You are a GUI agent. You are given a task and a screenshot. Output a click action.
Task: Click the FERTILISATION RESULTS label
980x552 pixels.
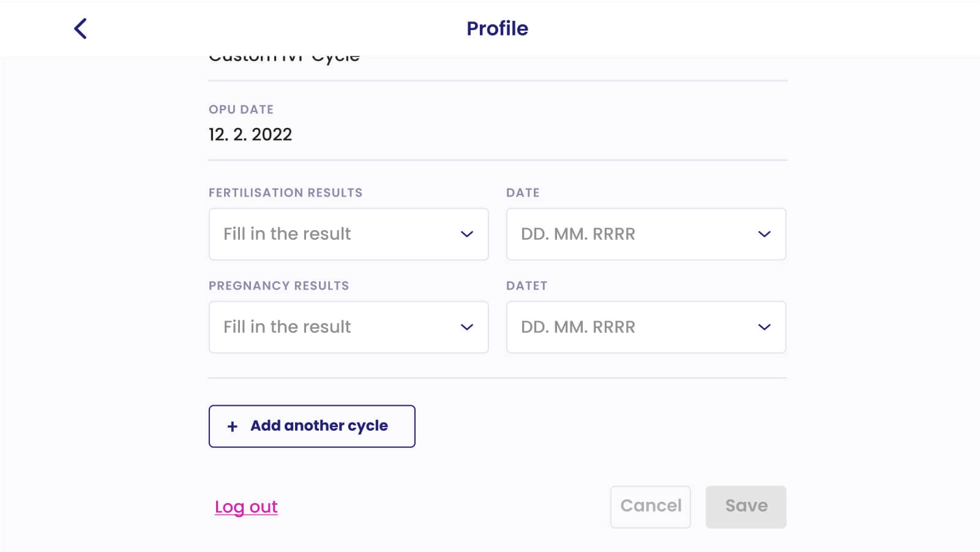[x=285, y=193]
